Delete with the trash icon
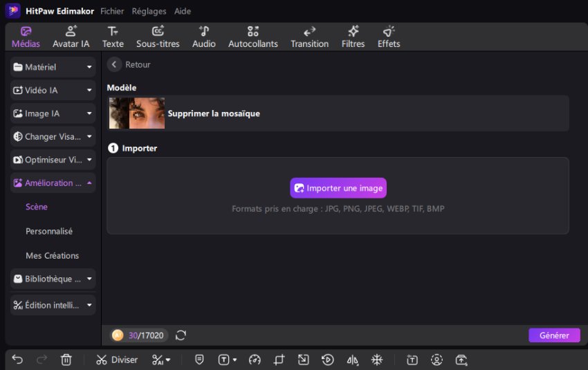588x370 pixels. (x=66, y=360)
